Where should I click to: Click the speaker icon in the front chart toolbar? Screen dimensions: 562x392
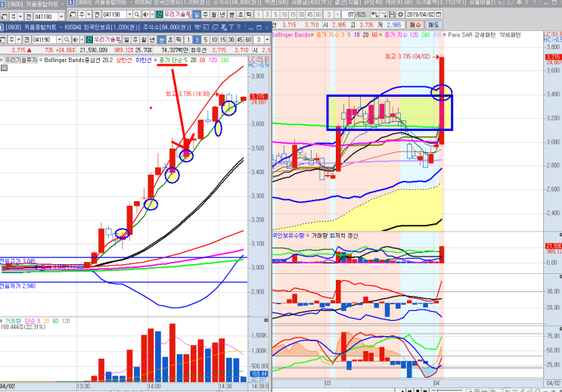click(76, 39)
